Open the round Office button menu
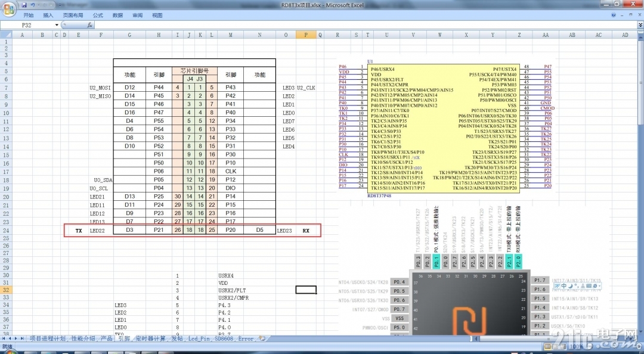The height and width of the screenshot is (354, 644). tap(8, 8)
